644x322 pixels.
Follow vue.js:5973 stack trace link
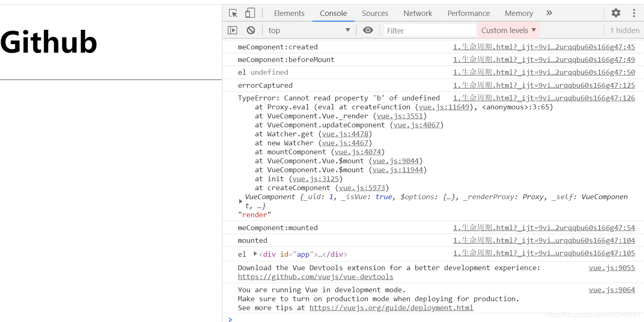[x=362, y=188]
